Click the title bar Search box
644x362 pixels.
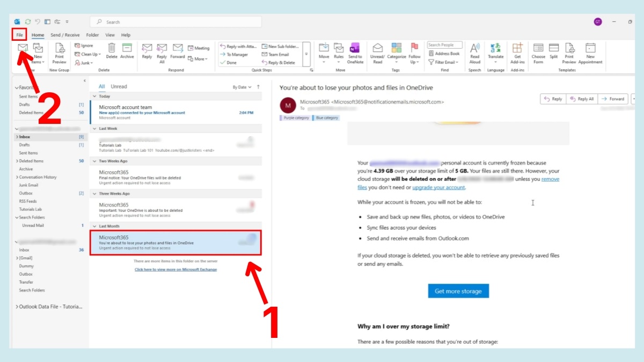[x=175, y=22]
